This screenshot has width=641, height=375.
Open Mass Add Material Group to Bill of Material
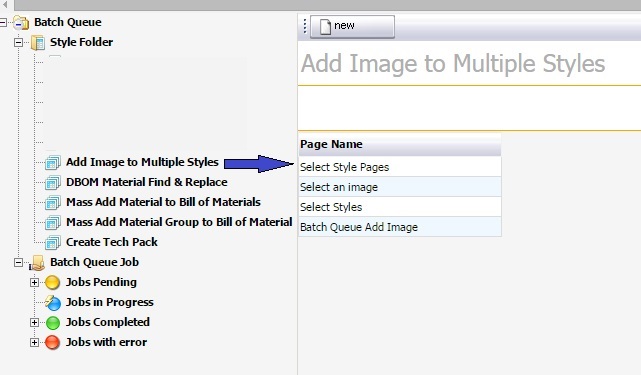[179, 222]
